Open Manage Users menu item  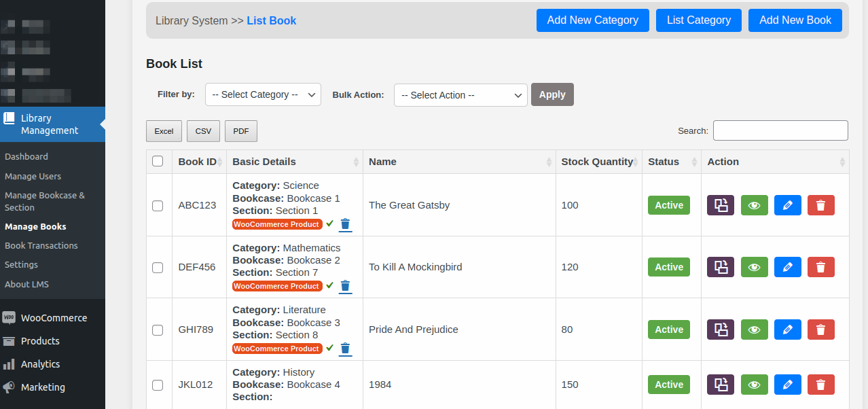coord(33,176)
